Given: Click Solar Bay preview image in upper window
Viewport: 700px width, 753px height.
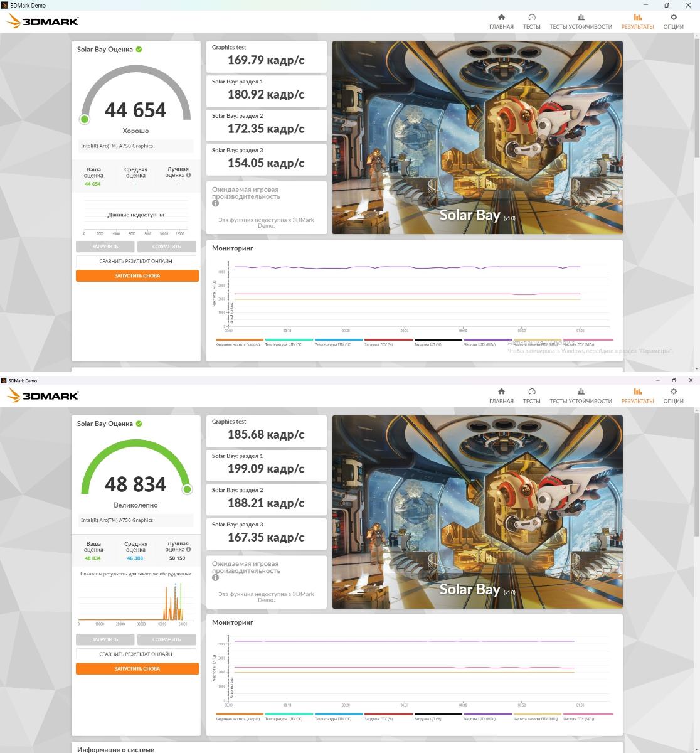Looking at the screenshot, I should pos(477,138).
